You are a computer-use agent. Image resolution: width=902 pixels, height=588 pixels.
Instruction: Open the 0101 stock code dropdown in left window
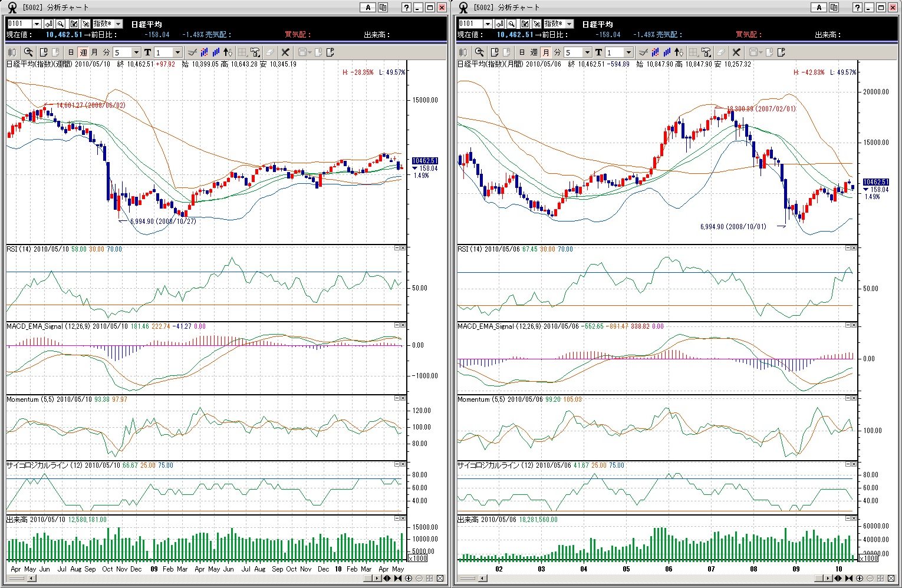click(x=37, y=24)
